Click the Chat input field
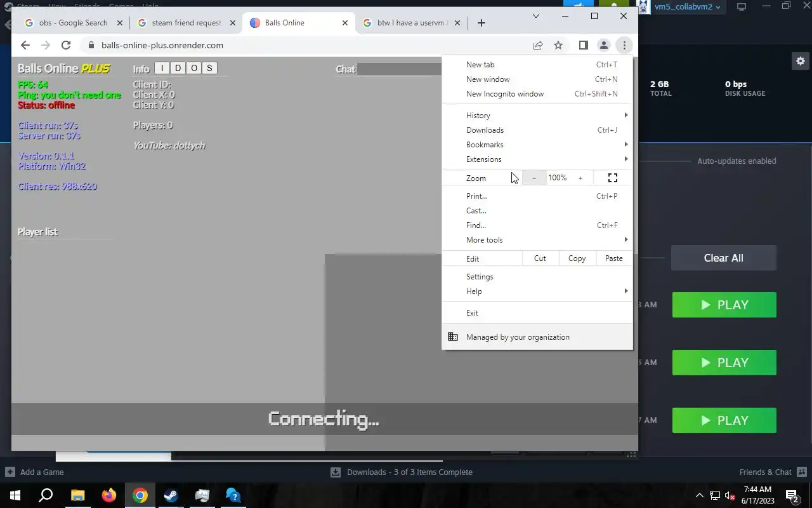 point(400,69)
